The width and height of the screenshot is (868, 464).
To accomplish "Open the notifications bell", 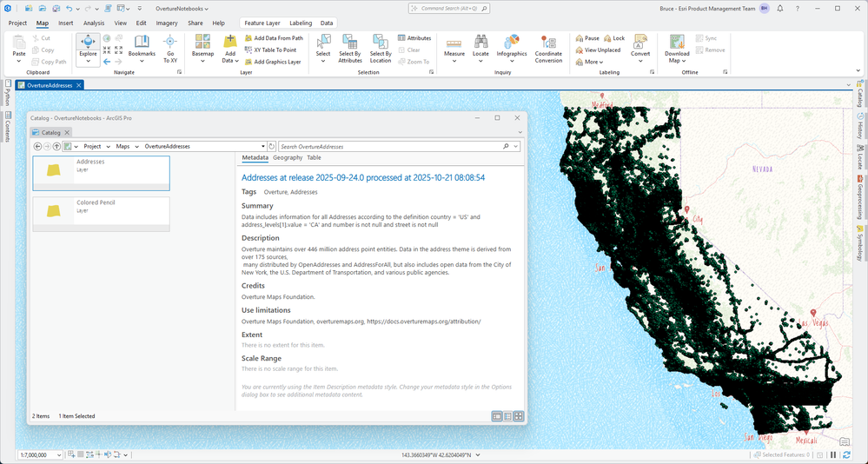I will 780,9.
